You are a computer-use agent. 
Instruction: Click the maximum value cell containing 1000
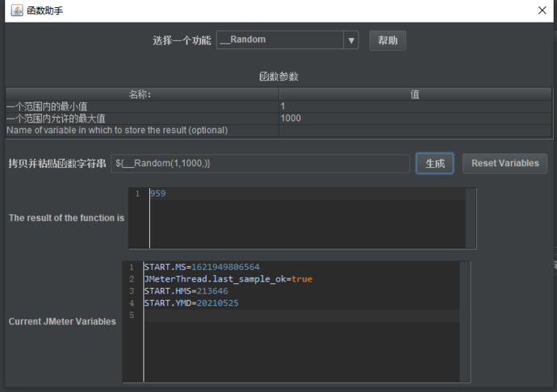coord(415,119)
